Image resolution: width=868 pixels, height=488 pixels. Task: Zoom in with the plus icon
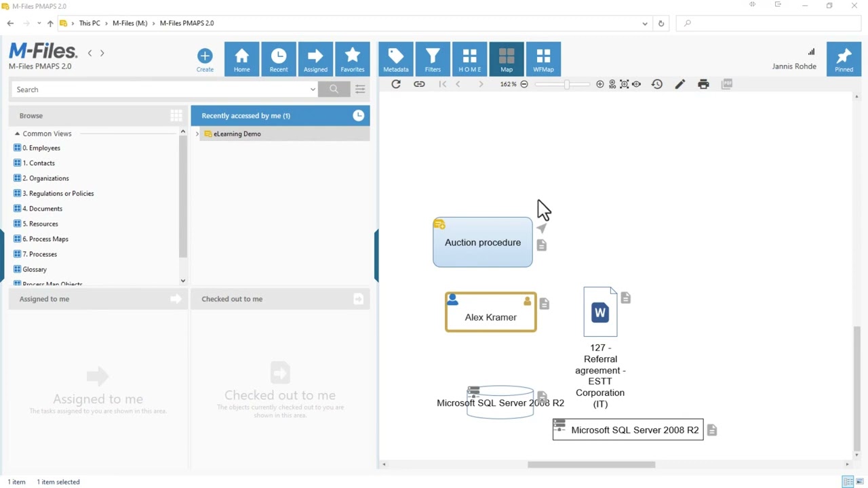click(600, 84)
